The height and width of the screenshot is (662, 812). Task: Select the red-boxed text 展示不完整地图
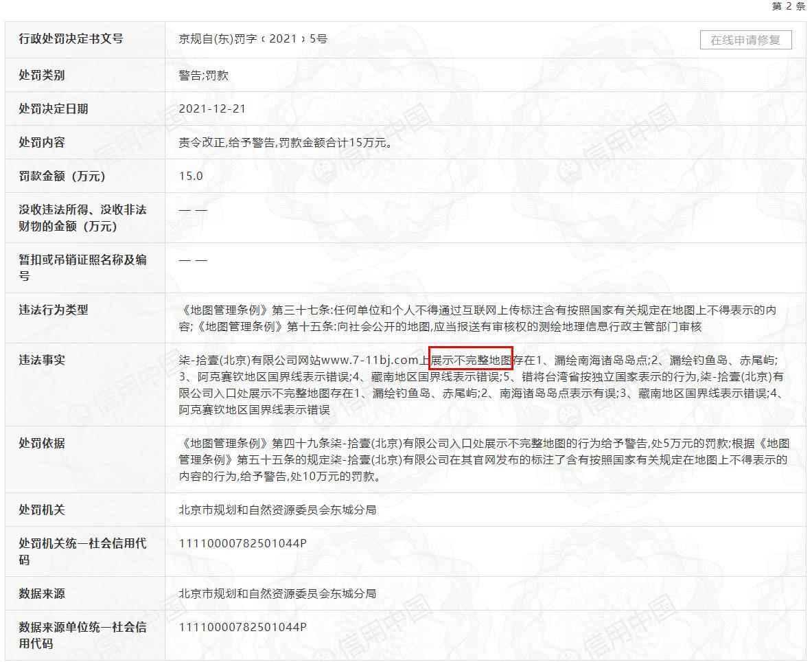click(471, 359)
